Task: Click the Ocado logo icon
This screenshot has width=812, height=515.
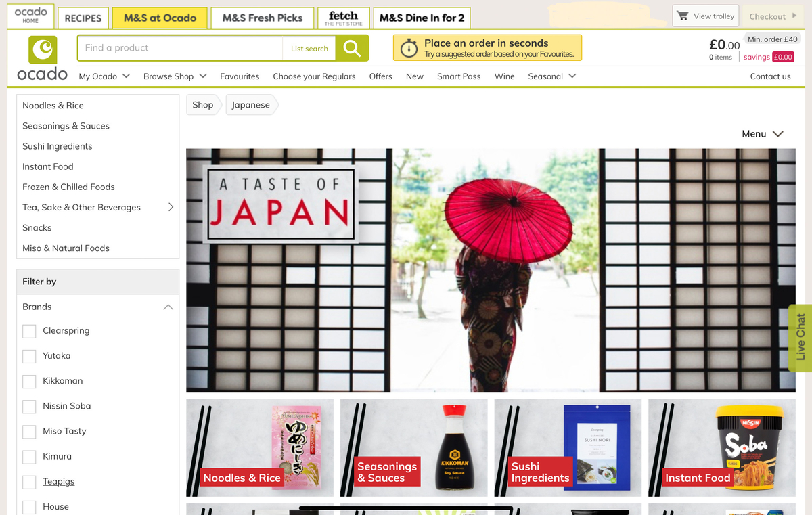Action: pyautogui.click(x=43, y=51)
